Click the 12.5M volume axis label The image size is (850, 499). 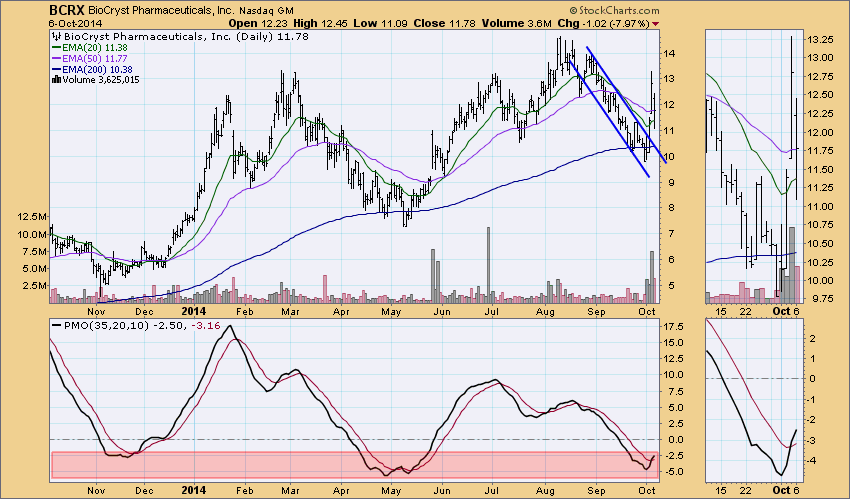(x=33, y=217)
